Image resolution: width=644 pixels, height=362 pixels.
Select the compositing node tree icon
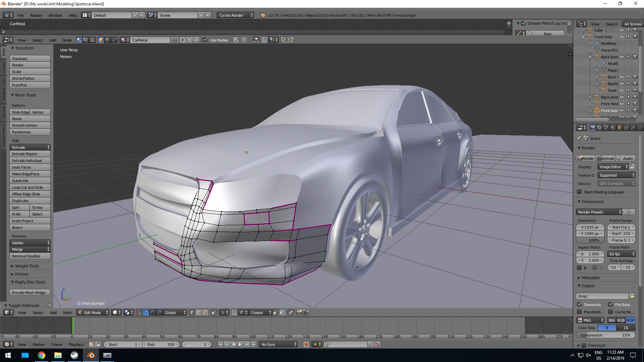tap(86, 40)
